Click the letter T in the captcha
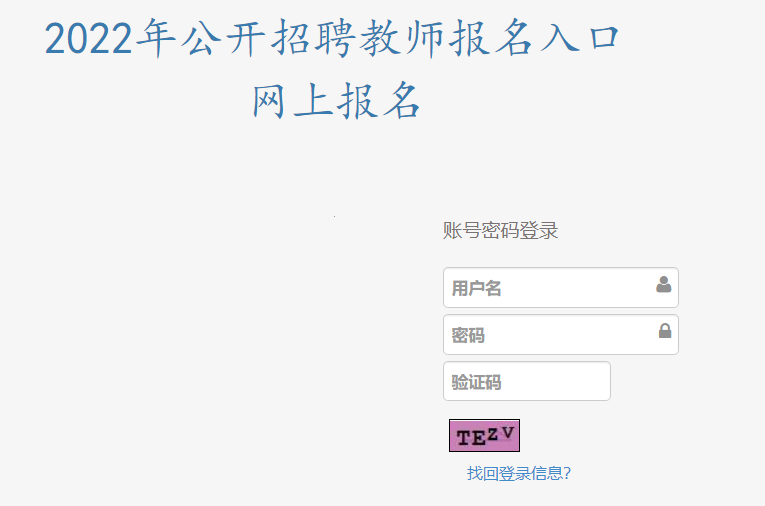Image resolution: width=765 pixels, height=506 pixels. (463, 437)
